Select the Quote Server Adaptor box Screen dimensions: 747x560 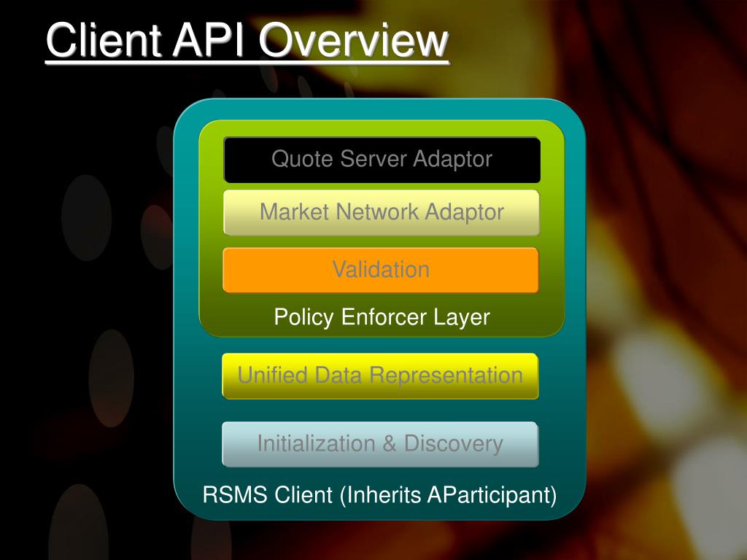382,160
